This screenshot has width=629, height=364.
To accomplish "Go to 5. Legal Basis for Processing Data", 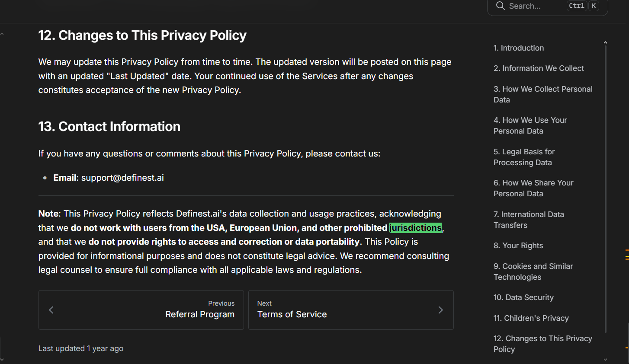I will [524, 157].
